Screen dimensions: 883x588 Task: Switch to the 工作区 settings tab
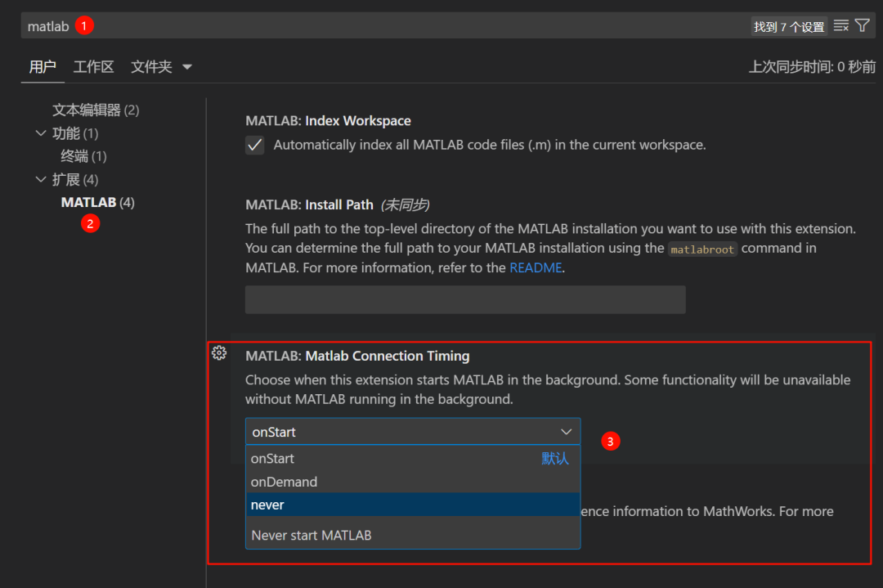point(93,67)
